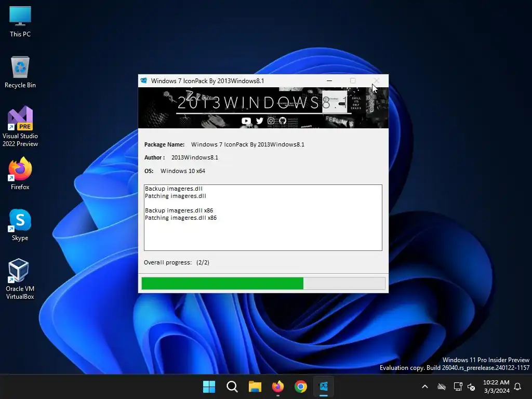The width and height of the screenshot is (532, 399).
Task: Click the green overall progress bar
Action: tap(263, 283)
